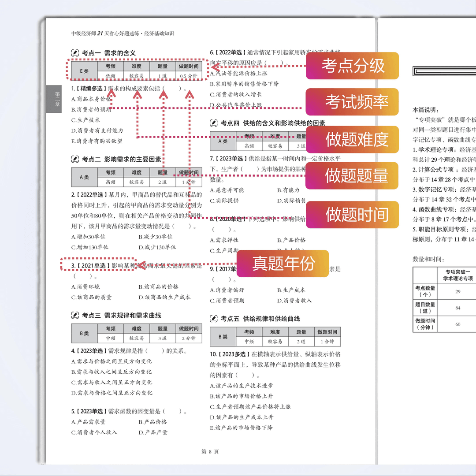This screenshot has width=476, height=476.
Task: Choose option A.增加30单位
Action: click(x=88, y=237)
